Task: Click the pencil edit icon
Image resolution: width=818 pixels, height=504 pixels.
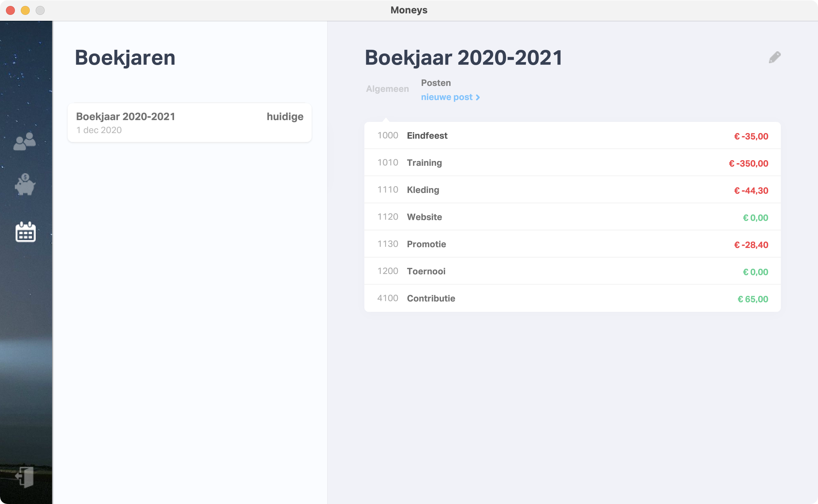Action: pos(774,58)
